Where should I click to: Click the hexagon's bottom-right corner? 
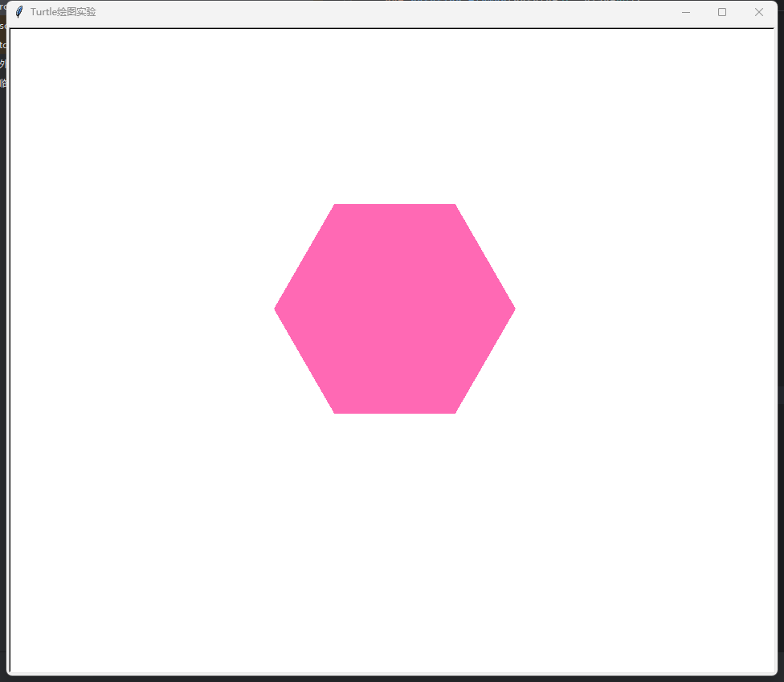(454, 411)
